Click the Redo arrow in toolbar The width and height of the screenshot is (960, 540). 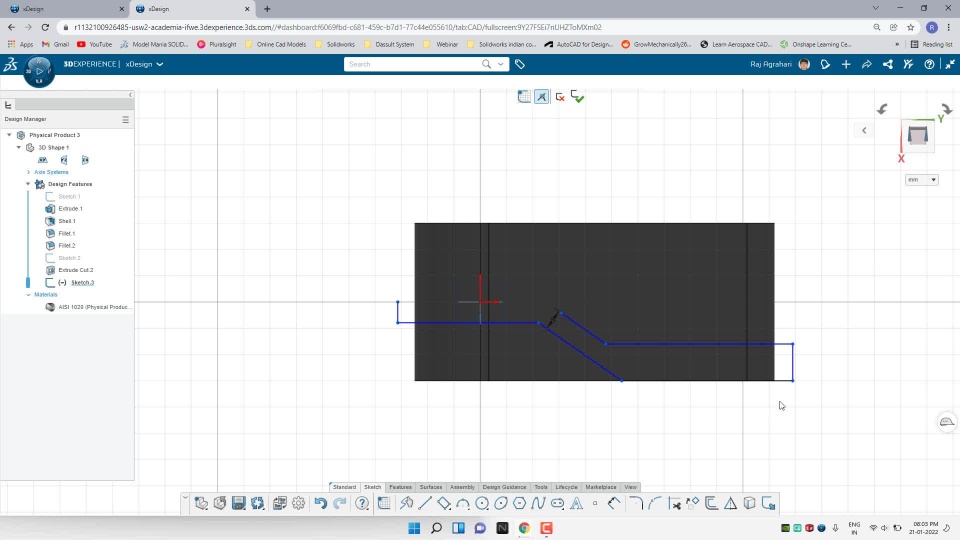(340, 503)
